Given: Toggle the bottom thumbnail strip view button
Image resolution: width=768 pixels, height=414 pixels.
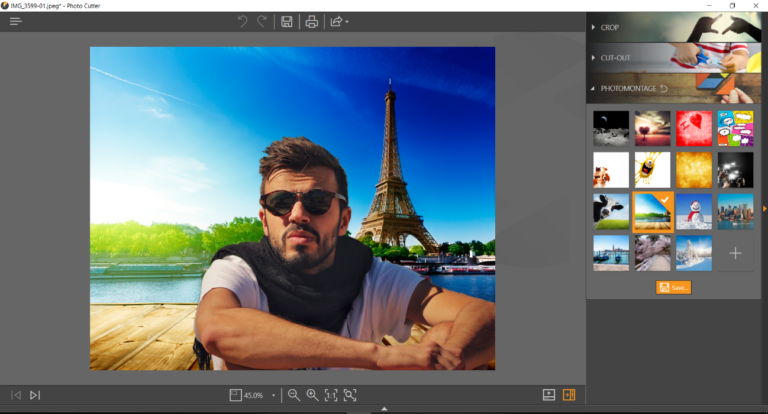Looking at the screenshot, I should coord(548,395).
